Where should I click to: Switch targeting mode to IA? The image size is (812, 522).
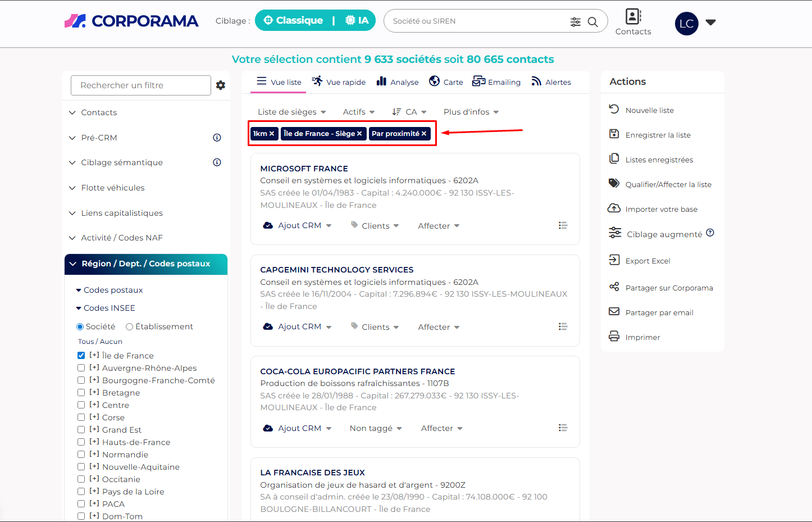tap(357, 21)
